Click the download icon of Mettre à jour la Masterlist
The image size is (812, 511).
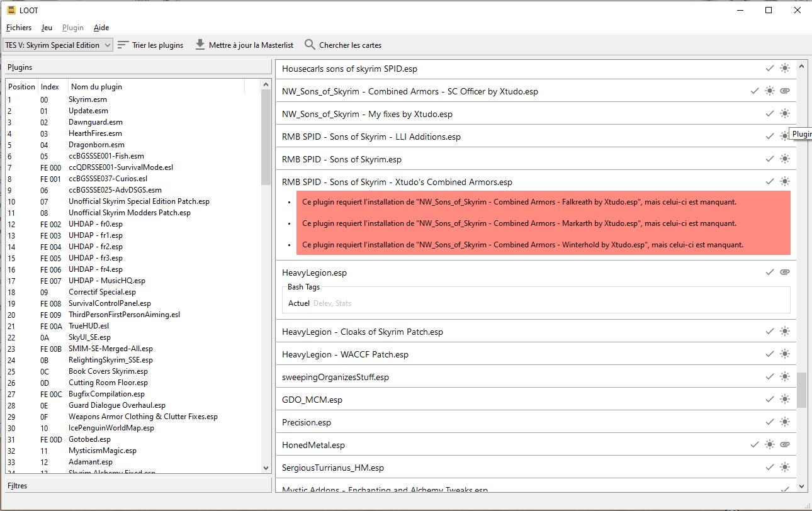click(x=200, y=45)
